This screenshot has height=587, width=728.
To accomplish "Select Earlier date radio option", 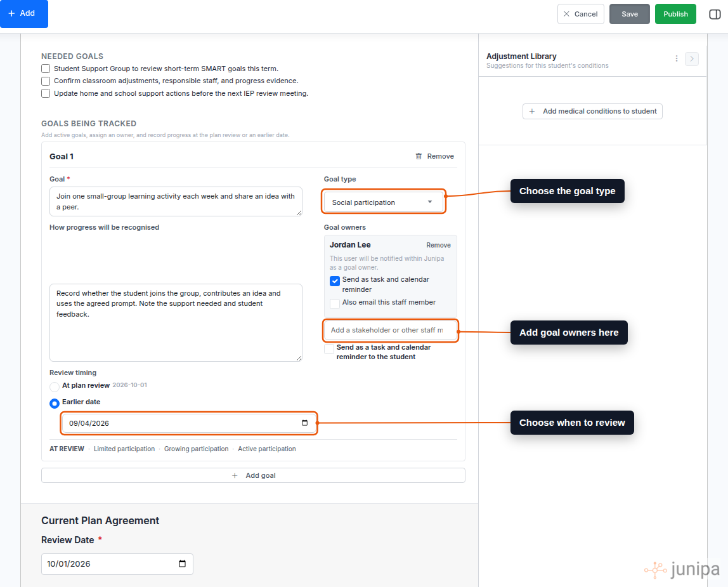I will 55,404.
